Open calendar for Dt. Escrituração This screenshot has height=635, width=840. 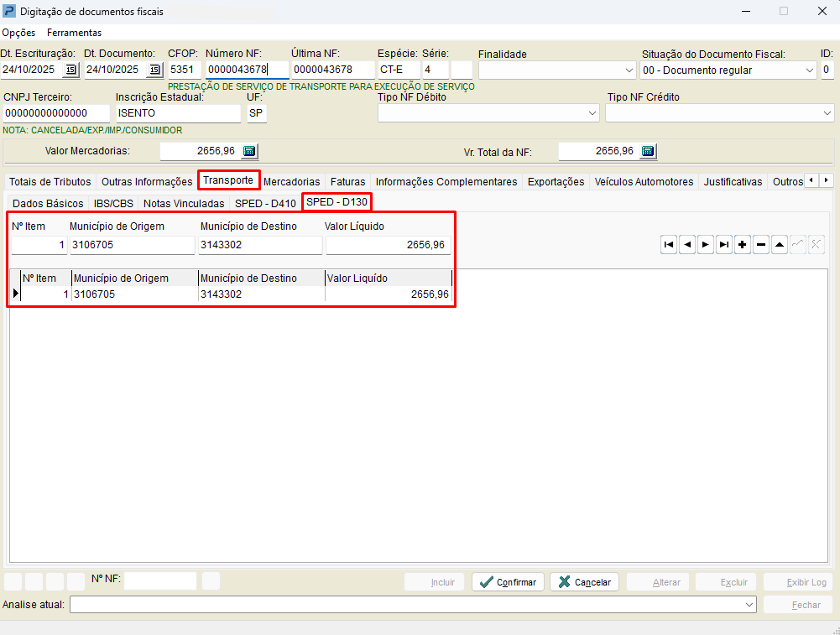70,70
